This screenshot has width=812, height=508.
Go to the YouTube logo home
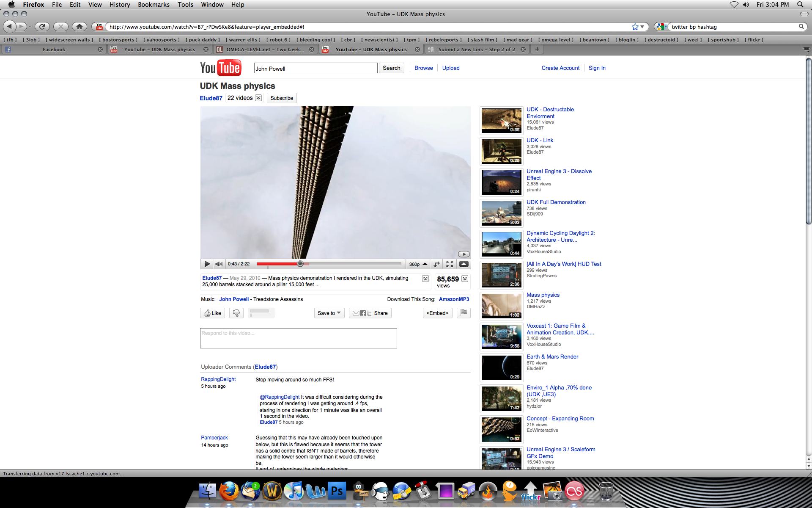tap(220, 68)
